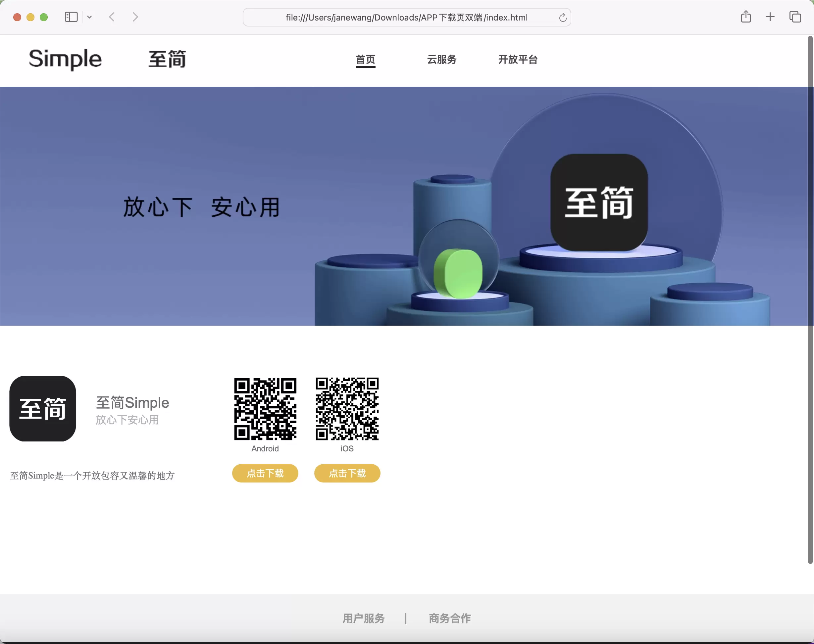Image resolution: width=814 pixels, height=644 pixels.
Task: Go back with the left arrow
Action: coord(112,17)
